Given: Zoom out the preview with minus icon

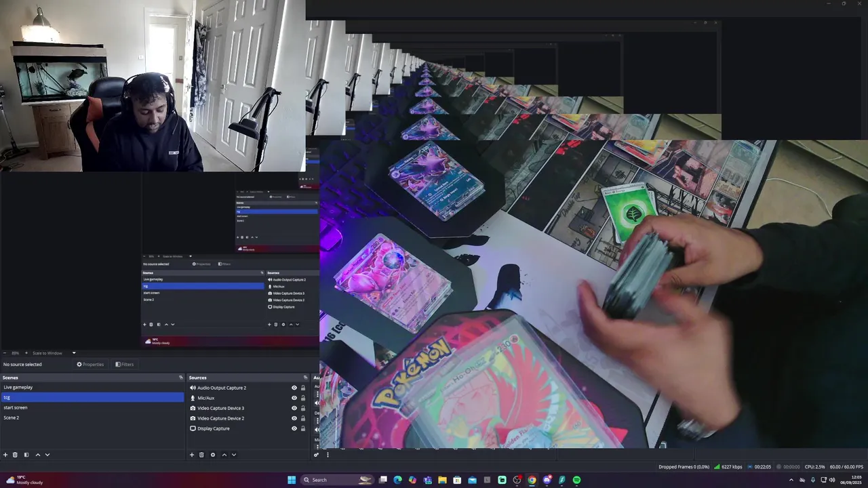Looking at the screenshot, I should click(x=6, y=353).
